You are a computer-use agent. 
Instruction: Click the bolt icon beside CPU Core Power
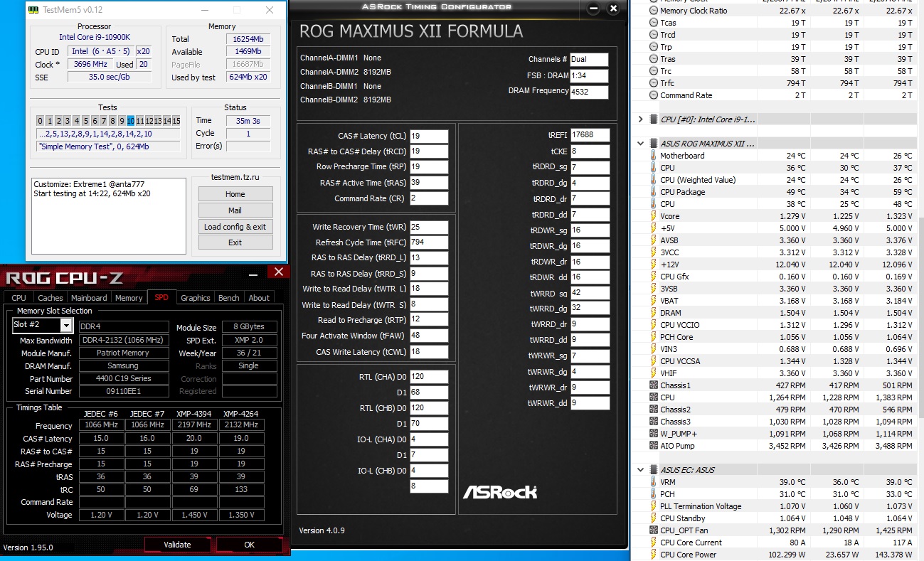point(654,555)
